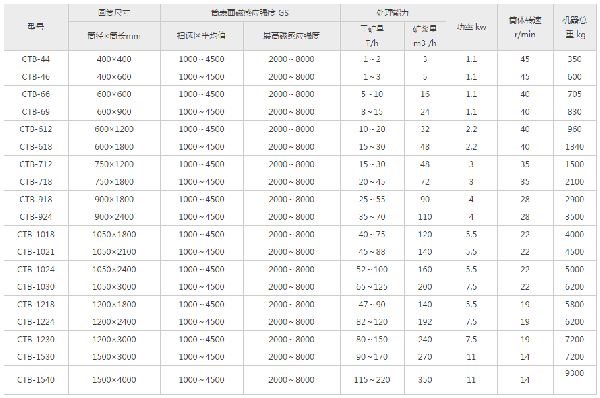Viewport: 600px width, 398px height.
Task: Click the 9300 machine weight value
Action: (574, 373)
